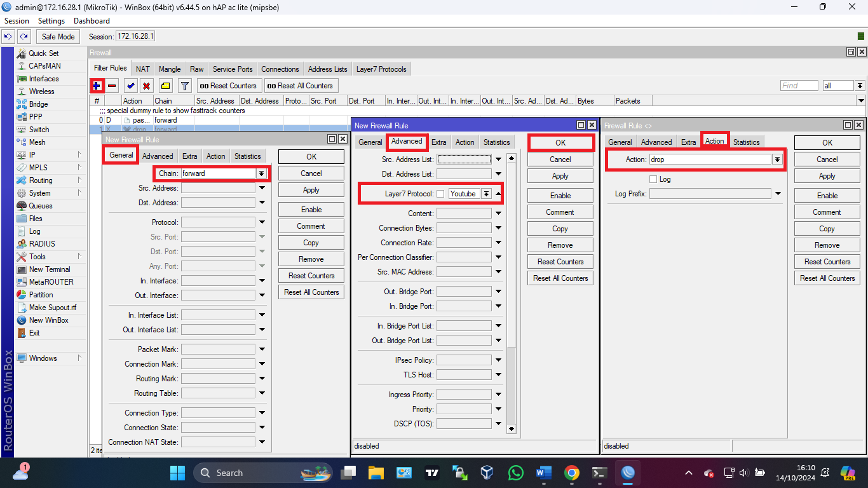Image resolution: width=868 pixels, height=488 pixels.
Task: Switch to the Layer7 Protocols tab
Action: click(x=381, y=69)
